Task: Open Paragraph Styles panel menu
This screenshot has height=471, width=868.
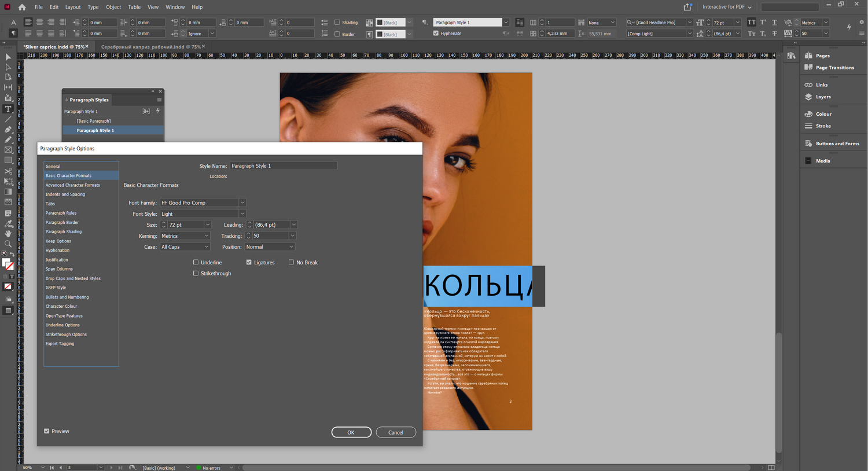Action: (159, 100)
